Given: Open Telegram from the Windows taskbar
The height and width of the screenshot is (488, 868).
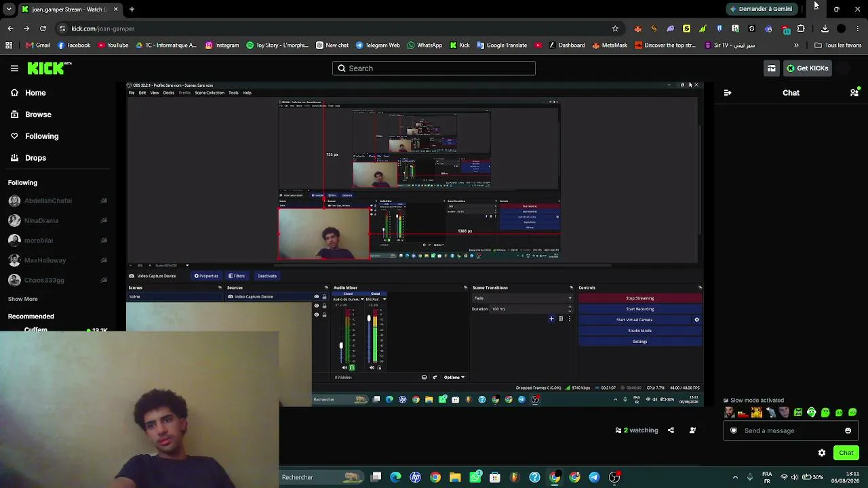Looking at the screenshot, I should tap(594, 477).
